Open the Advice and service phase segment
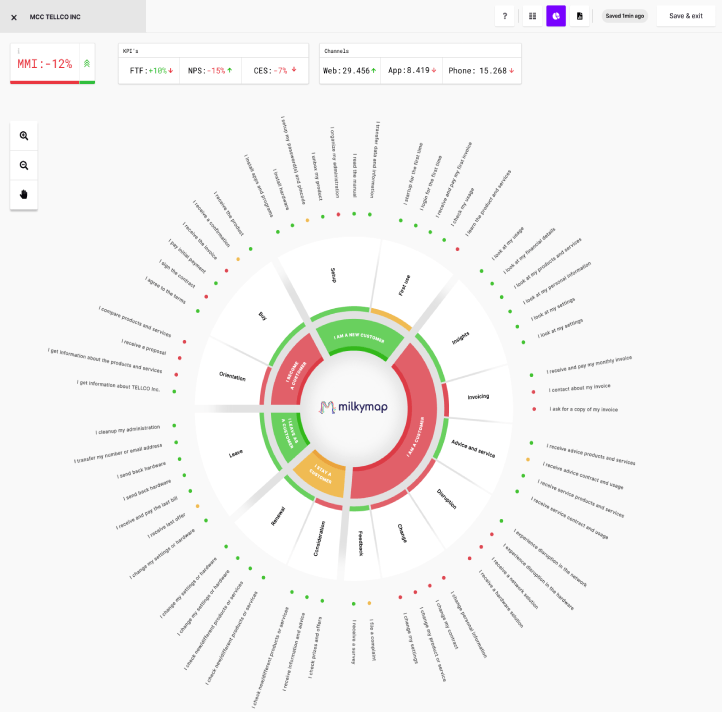The image size is (722, 712). (473, 449)
